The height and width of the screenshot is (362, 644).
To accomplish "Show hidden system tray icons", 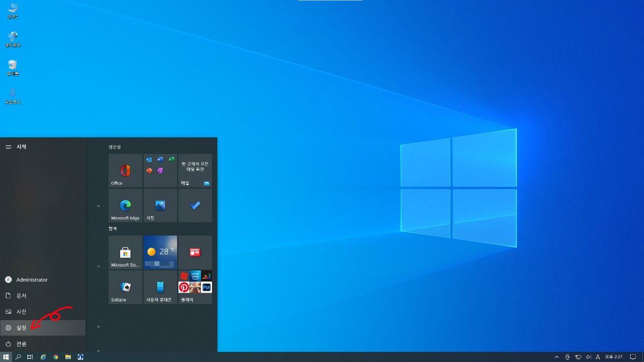I will click(x=557, y=357).
